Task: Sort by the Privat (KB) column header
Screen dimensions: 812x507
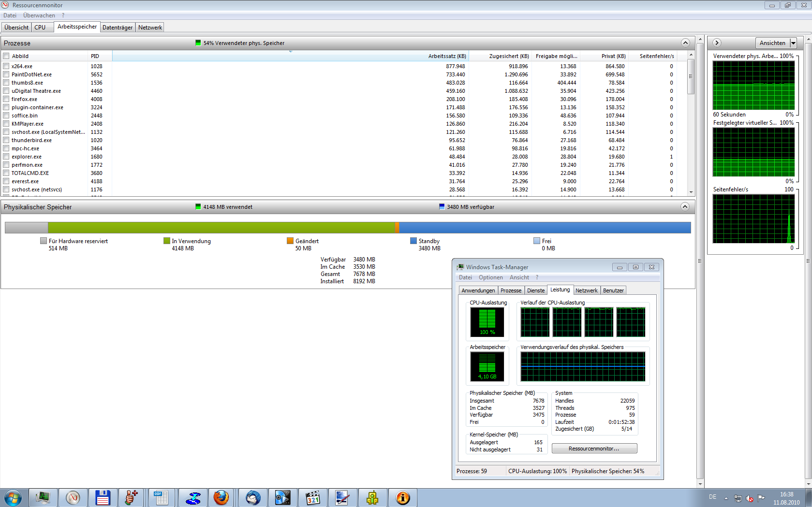Action: 613,56
